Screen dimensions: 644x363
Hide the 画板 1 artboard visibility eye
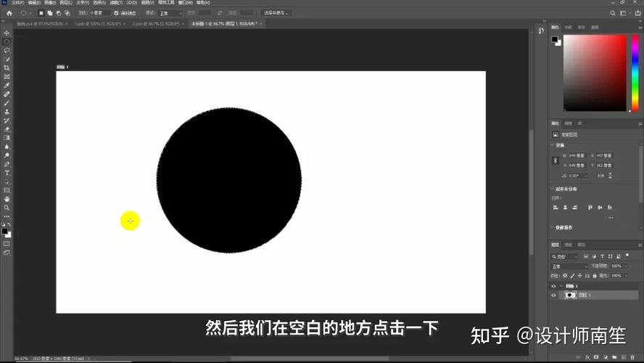553,286
